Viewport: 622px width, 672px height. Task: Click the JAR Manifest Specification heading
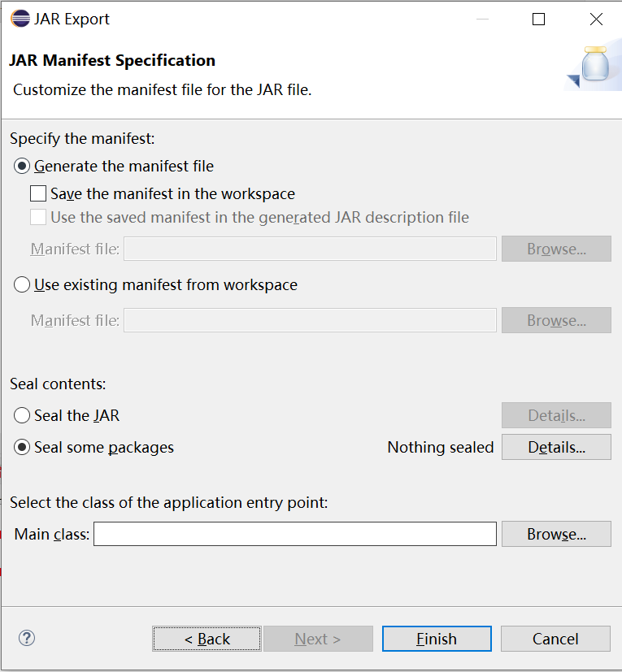112,61
